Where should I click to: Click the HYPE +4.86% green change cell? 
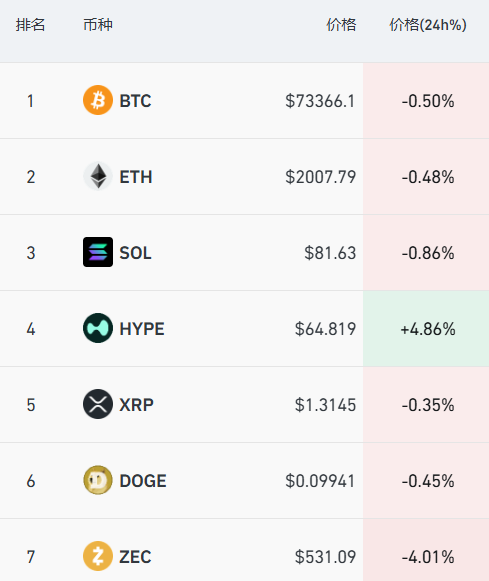(426, 329)
